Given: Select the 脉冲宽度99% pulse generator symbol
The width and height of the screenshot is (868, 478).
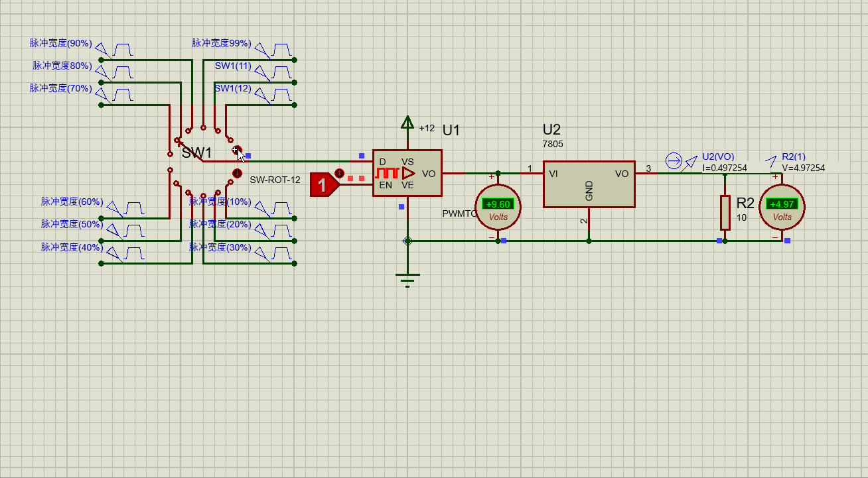Looking at the screenshot, I should click(x=282, y=50).
